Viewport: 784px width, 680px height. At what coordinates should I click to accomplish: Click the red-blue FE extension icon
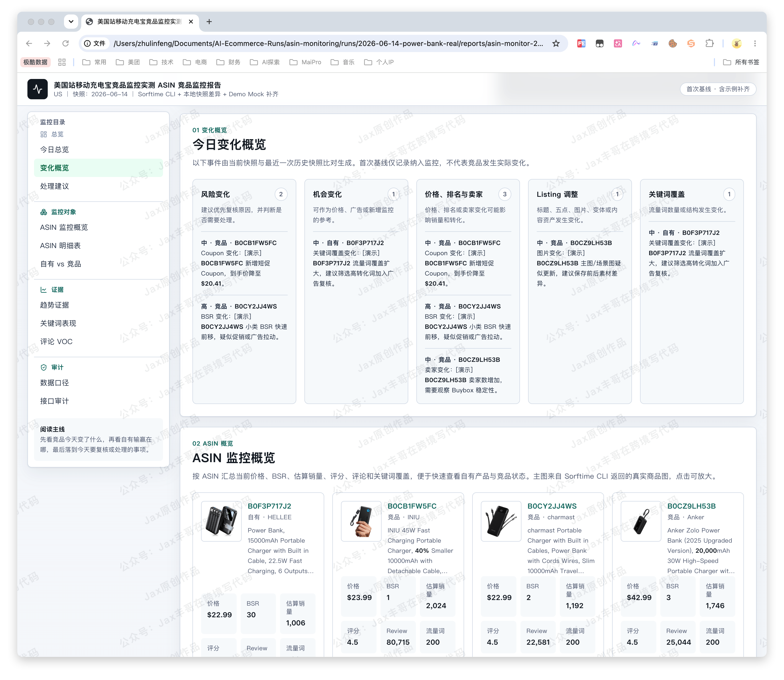[581, 44]
